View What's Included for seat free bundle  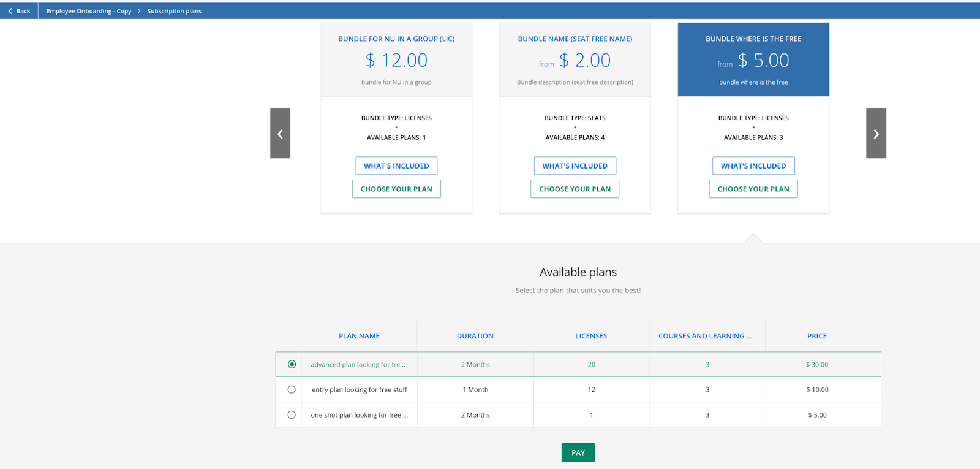pos(575,166)
